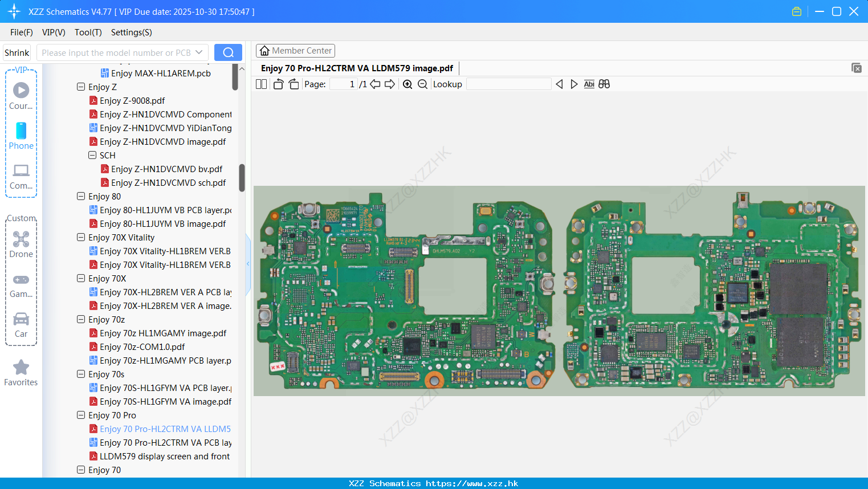Collapse the Enjoy 70 folder
Screen dimensions: 868x489
(81, 470)
